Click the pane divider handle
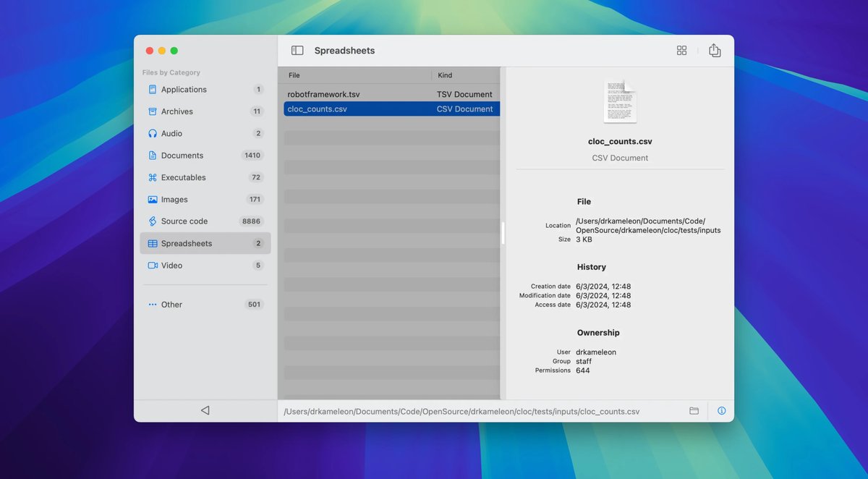The height and width of the screenshot is (479, 868). [503, 233]
